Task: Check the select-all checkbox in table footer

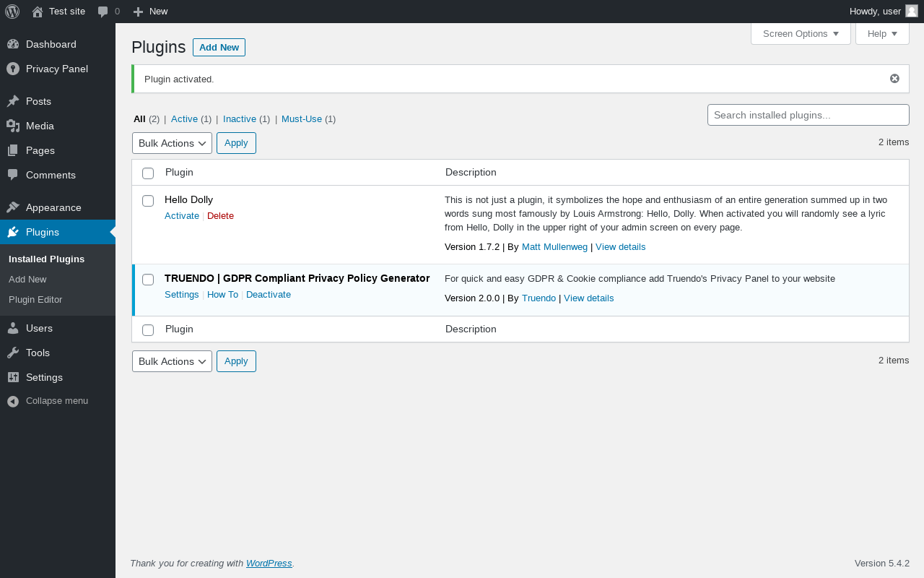Action: pyautogui.click(x=148, y=329)
